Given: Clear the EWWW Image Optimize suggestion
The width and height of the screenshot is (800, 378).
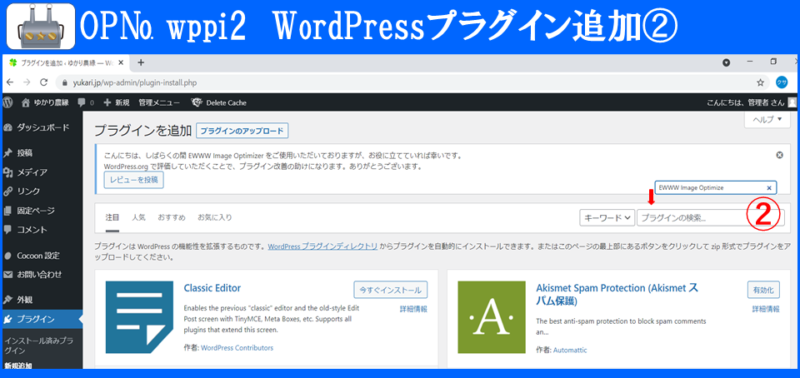Looking at the screenshot, I should tap(769, 188).
